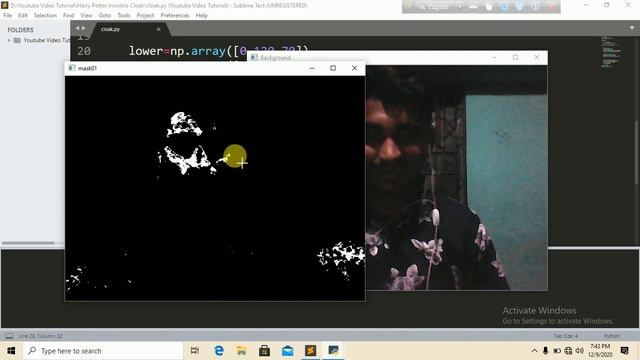Screen dimensions: 640x360
Task: Open File Explorer from the taskbar
Action: pos(242,351)
